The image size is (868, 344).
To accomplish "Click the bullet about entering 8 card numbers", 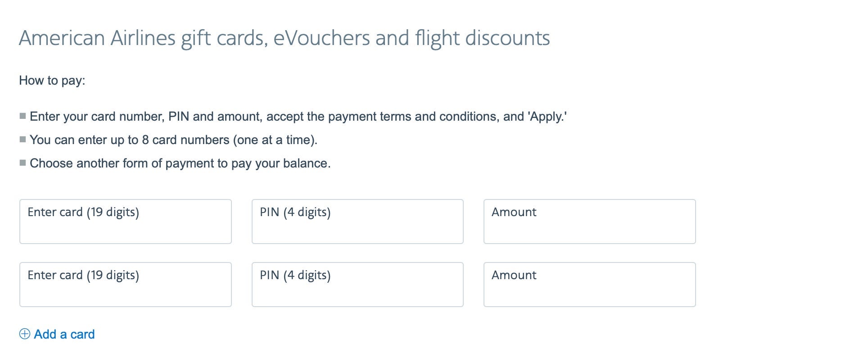I will [x=173, y=140].
